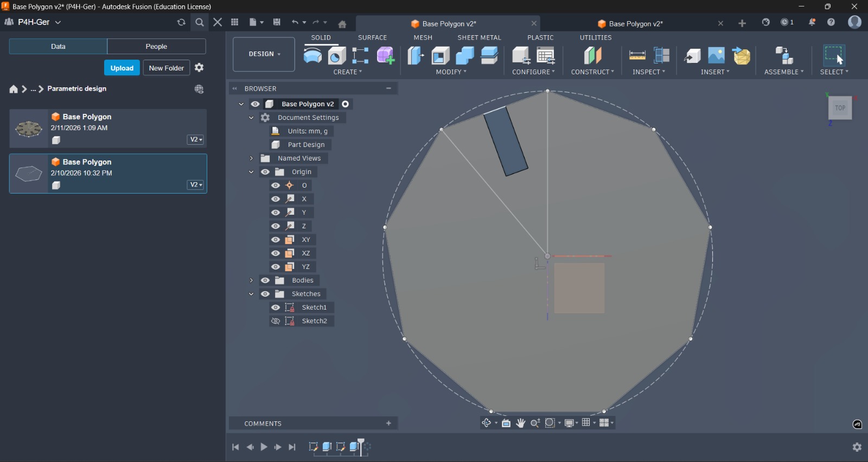868x462 pixels.
Task: Click the New Folder button
Action: (x=167, y=68)
